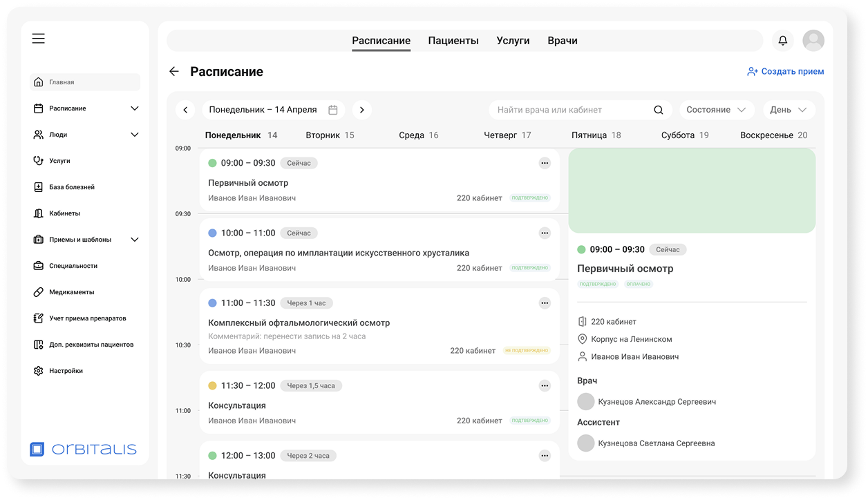Click the Orbitalis logo
Viewport: 868px width, 500px height.
83,450
